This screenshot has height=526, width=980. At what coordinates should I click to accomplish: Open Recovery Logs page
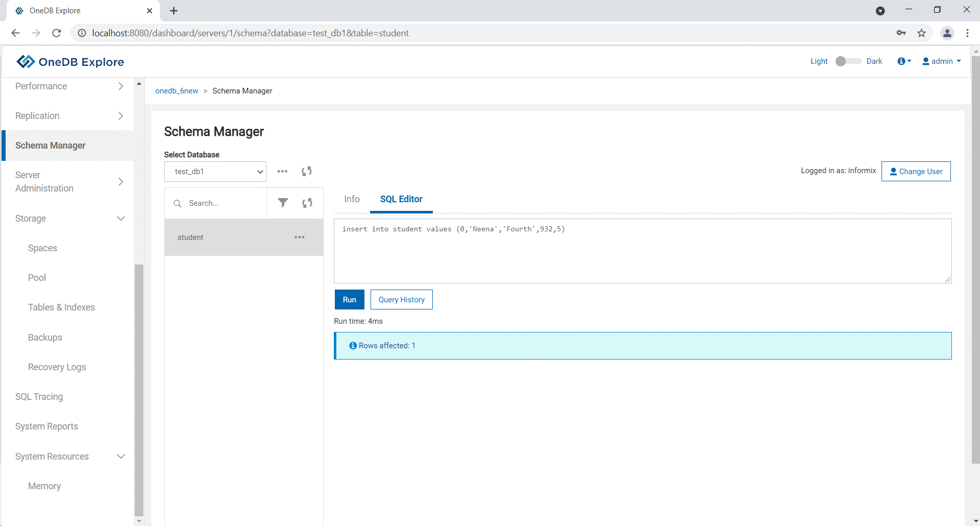coord(57,367)
